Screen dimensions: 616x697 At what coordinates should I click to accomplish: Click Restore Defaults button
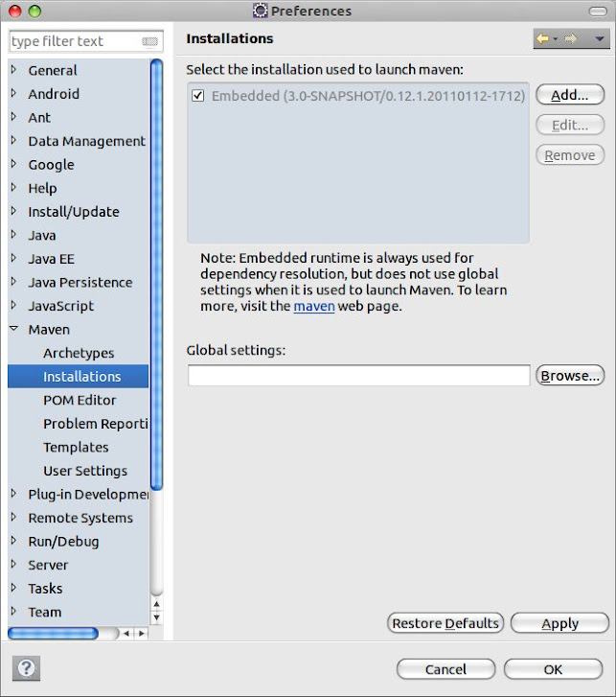pyautogui.click(x=445, y=623)
